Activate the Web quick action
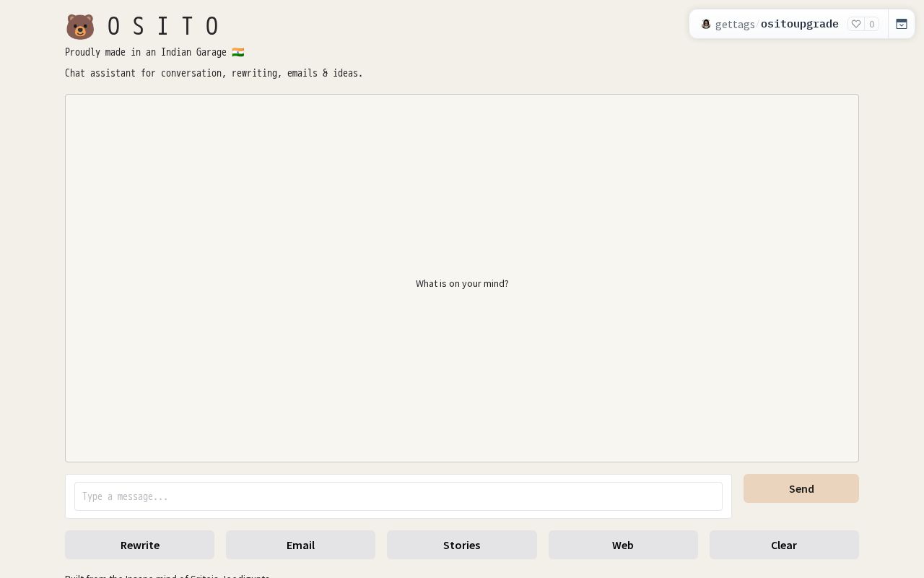The height and width of the screenshot is (578, 924). point(623,545)
